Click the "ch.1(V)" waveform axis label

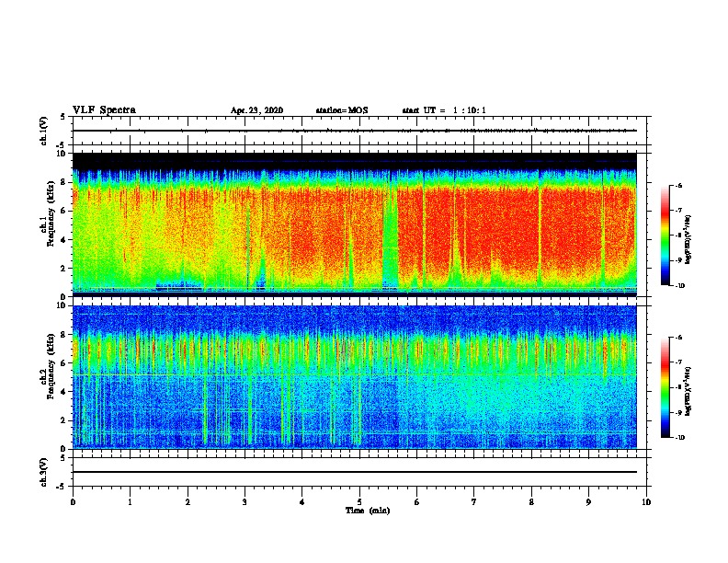pyautogui.click(x=44, y=131)
